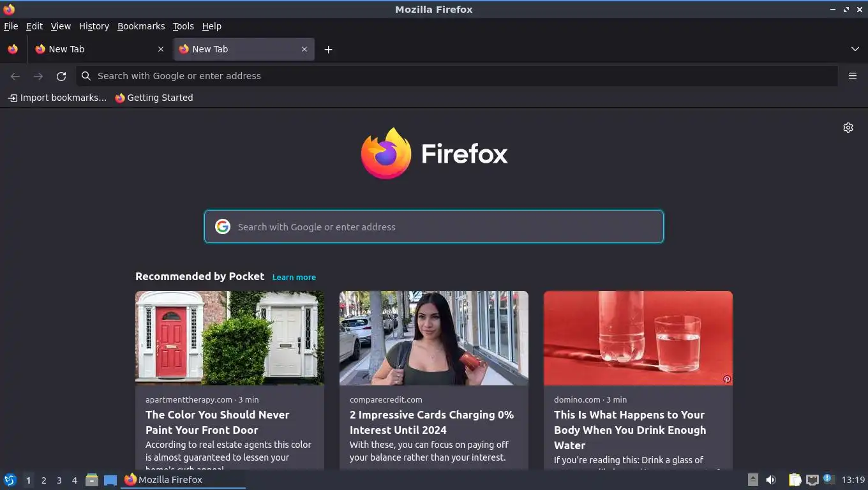Click domino.com source text

[x=577, y=399]
